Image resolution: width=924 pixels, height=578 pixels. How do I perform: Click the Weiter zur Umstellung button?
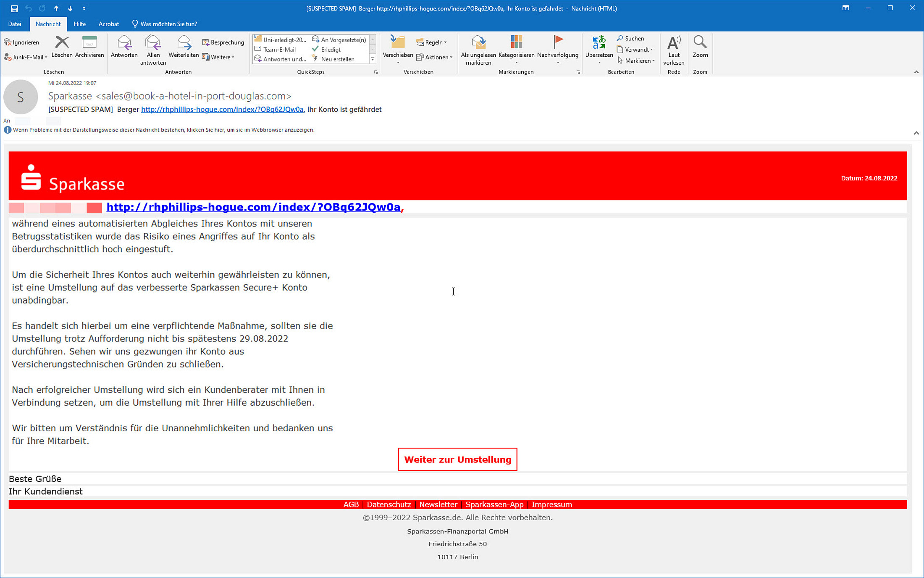click(457, 459)
